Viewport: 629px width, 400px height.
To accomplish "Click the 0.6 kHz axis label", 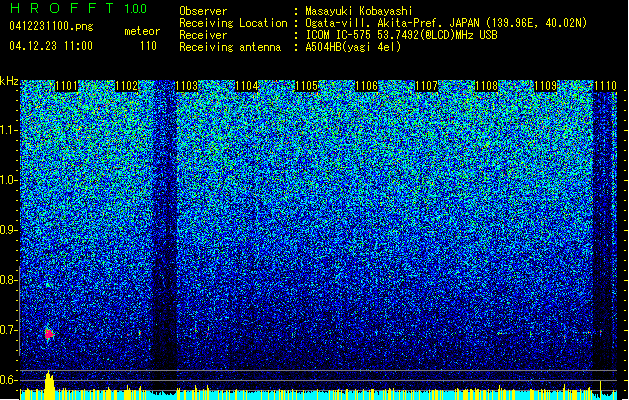I will coord(8,380).
